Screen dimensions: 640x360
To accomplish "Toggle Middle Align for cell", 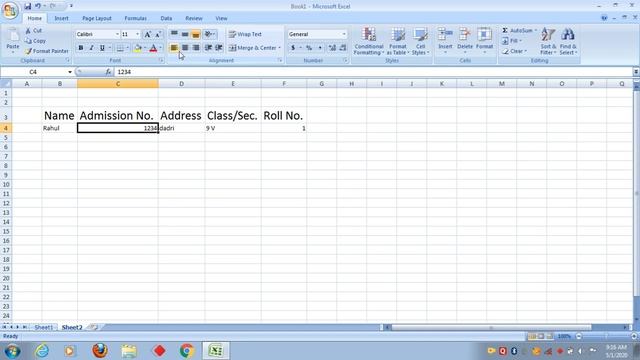I will coord(185,34).
